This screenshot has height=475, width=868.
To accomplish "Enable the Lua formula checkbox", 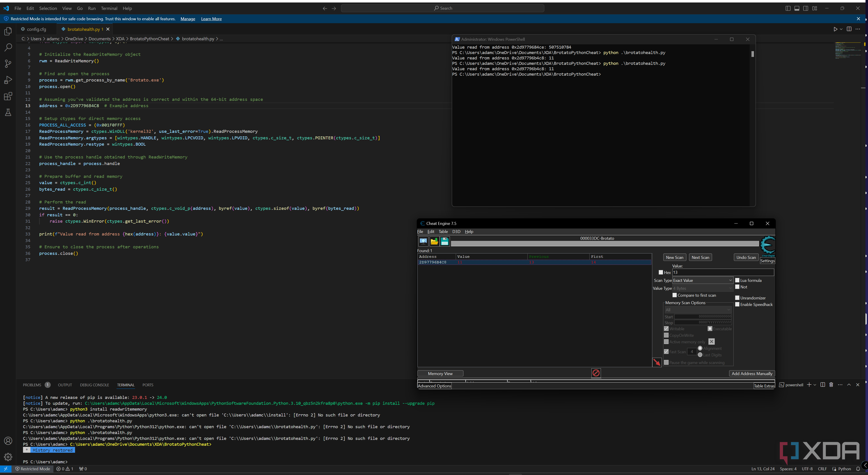I will (x=737, y=280).
